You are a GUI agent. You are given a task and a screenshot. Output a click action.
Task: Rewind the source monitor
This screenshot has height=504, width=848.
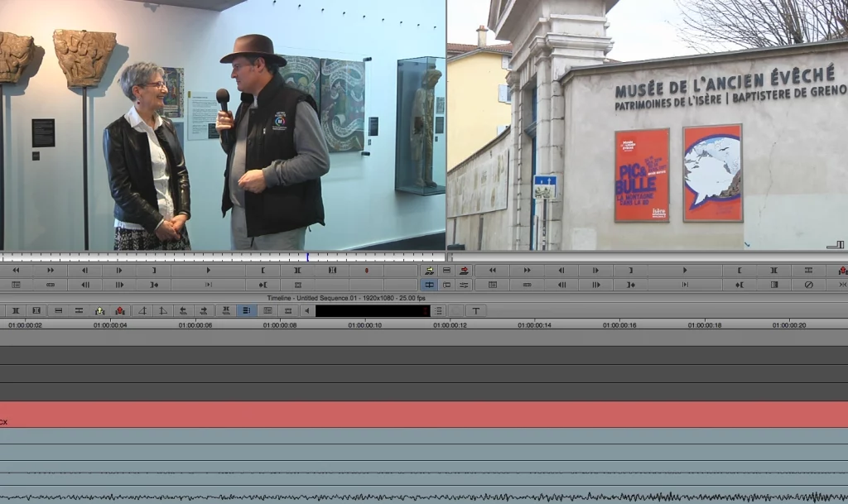click(16, 271)
